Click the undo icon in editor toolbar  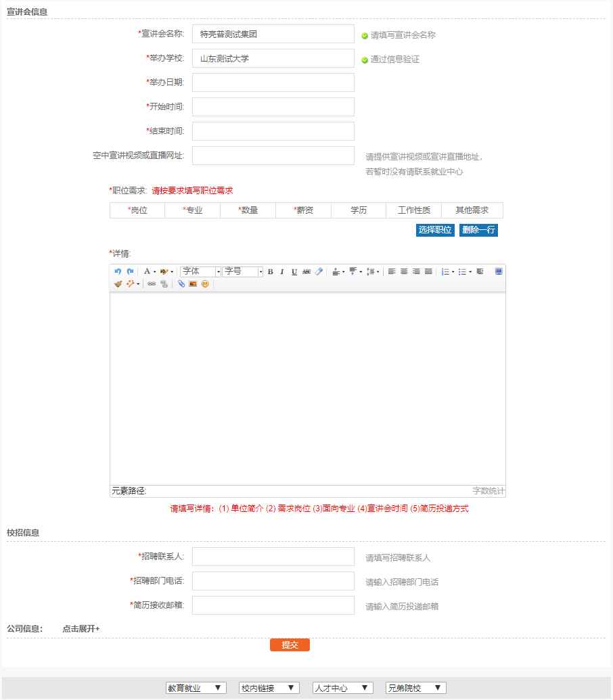tap(118, 271)
